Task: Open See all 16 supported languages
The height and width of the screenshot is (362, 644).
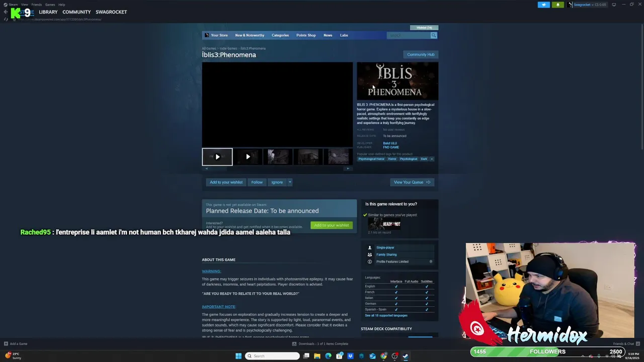Action: tap(386, 316)
